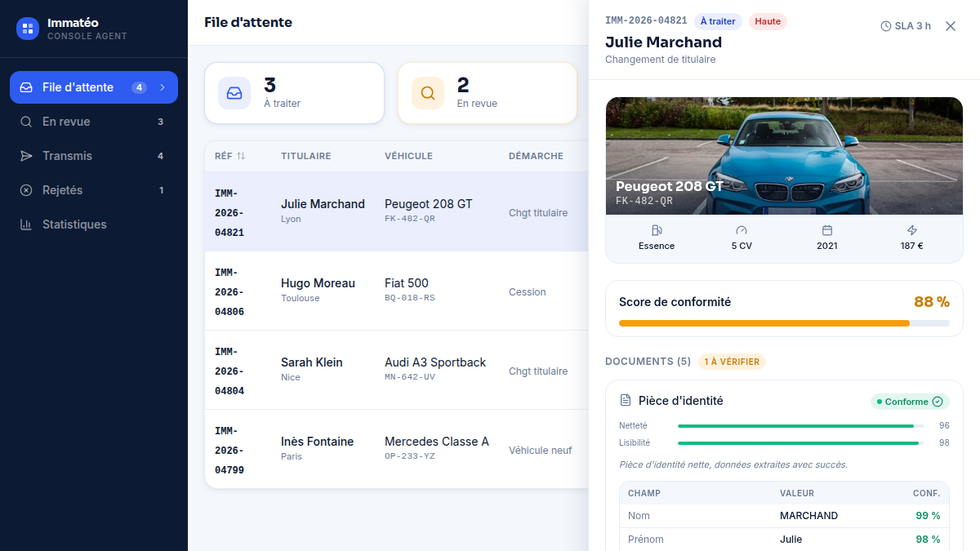
Task: Click the Julie value in Prénom row
Action: pos(791,540)
